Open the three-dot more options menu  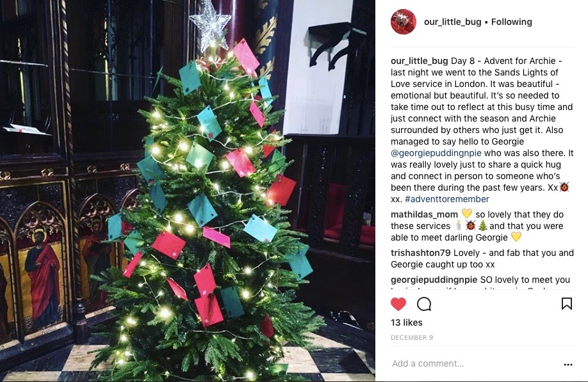[x=568, y=364]
